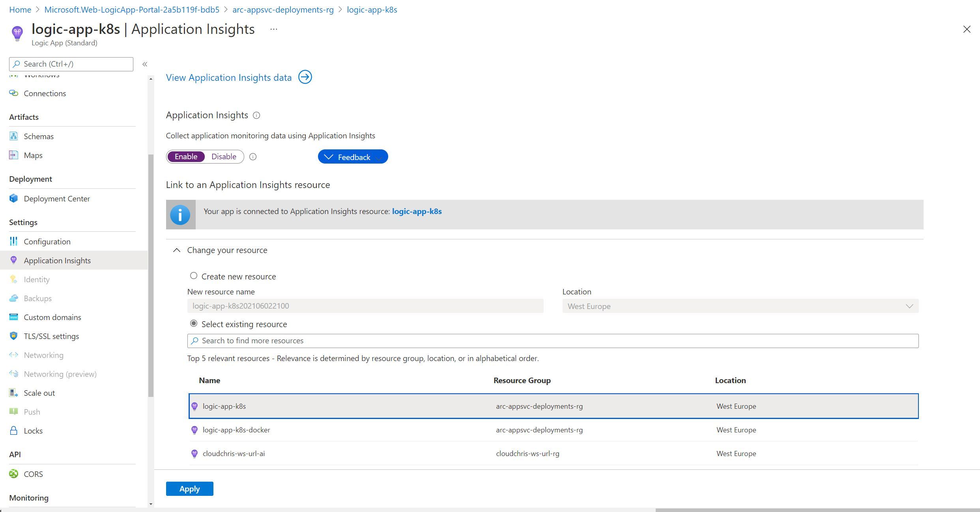The image size is (980, 512).
Task: Click the Configuration icon in Settings
Action: pyautogui.click(x=13, y=241)
